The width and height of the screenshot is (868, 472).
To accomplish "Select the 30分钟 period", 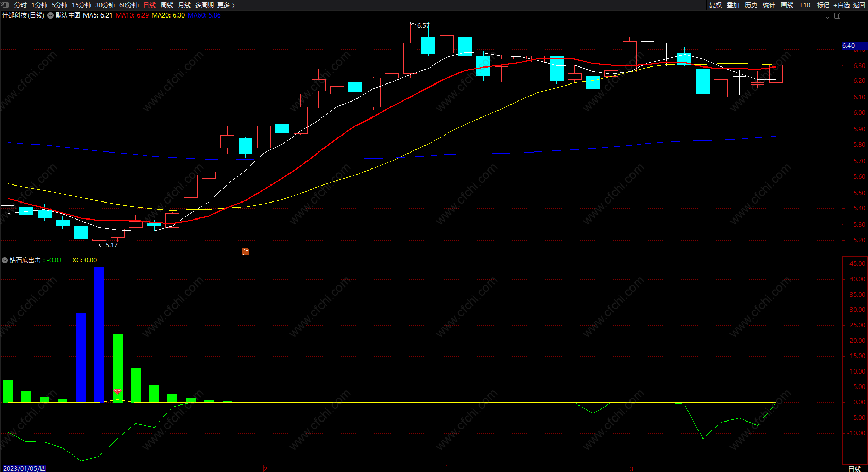I will tap(105, 5).
